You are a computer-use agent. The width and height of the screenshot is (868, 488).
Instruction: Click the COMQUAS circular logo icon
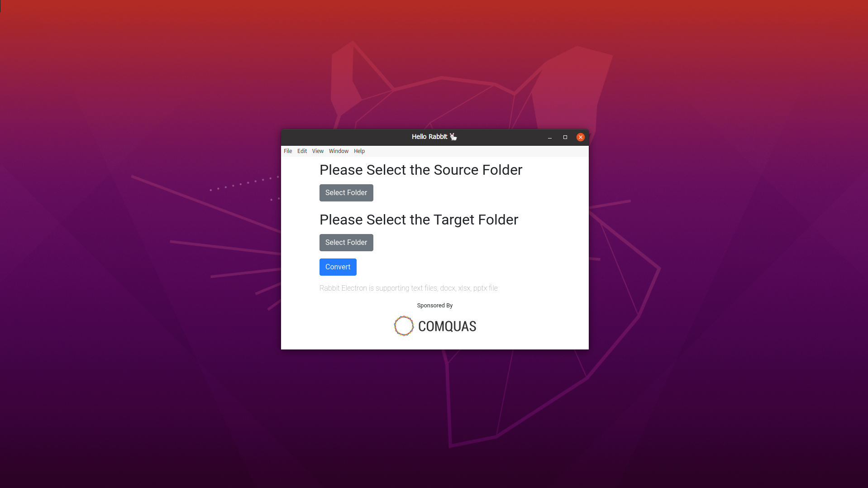pos(404,326)
